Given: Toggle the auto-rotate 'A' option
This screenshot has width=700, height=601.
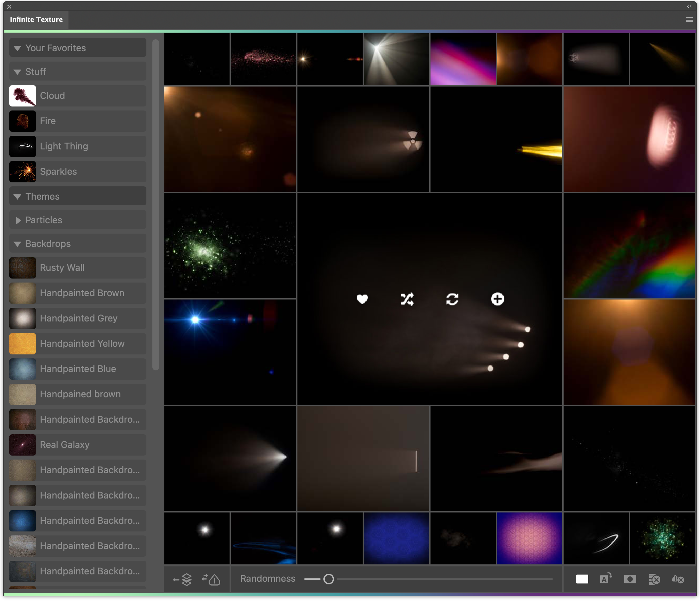Looking at the screenshot, I should [x=605, y=579].
